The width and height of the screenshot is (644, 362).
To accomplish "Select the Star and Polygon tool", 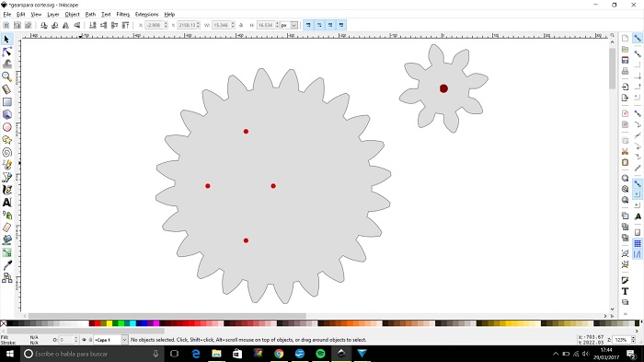I will pyautogui.click(x=6, y=140).
